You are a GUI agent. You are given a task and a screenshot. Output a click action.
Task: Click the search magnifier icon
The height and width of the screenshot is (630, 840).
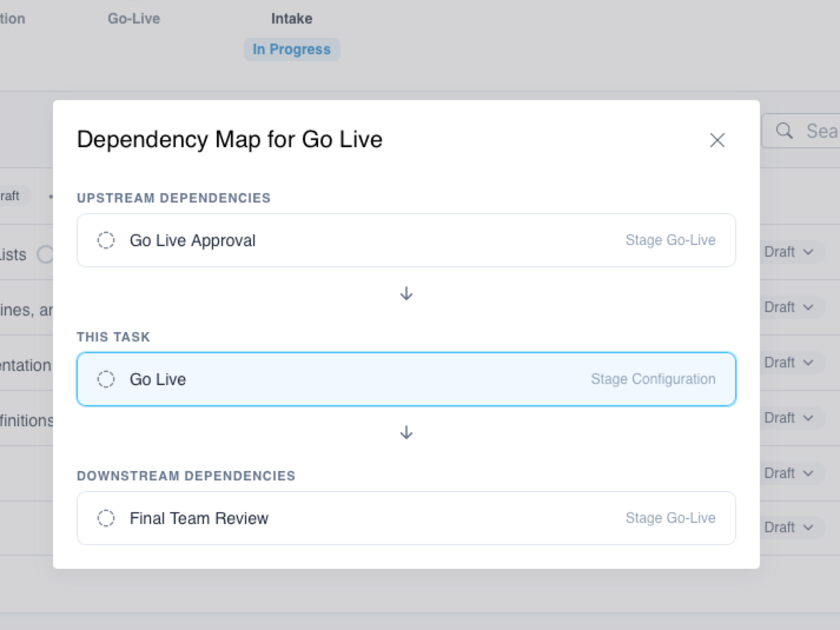(785, 131)
